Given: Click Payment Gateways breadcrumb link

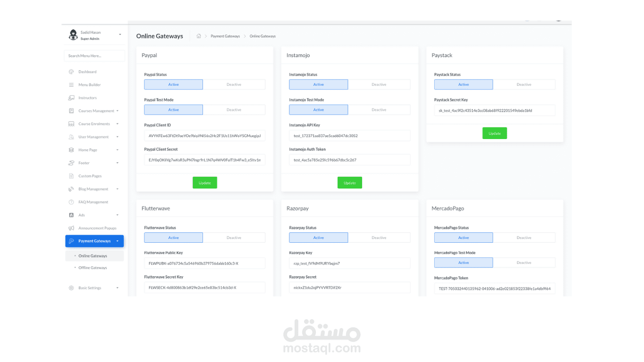Looking at the screenshot, I should [225, 36].
